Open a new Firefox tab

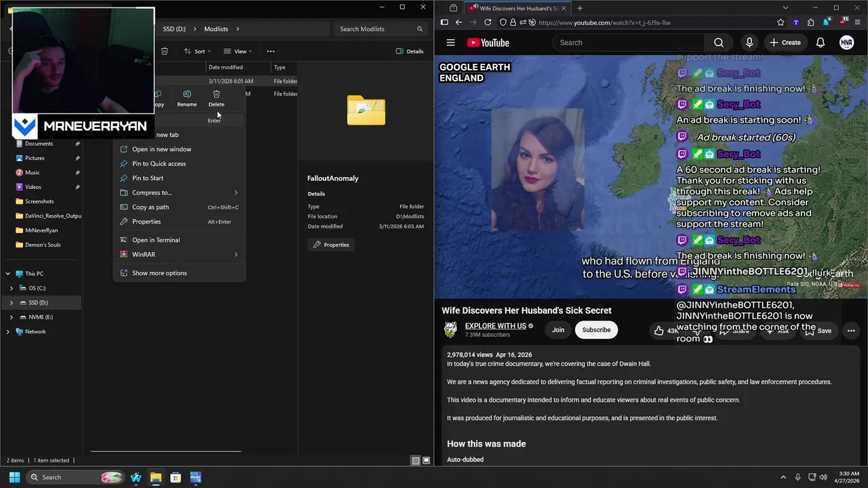[x=580, y=8]
